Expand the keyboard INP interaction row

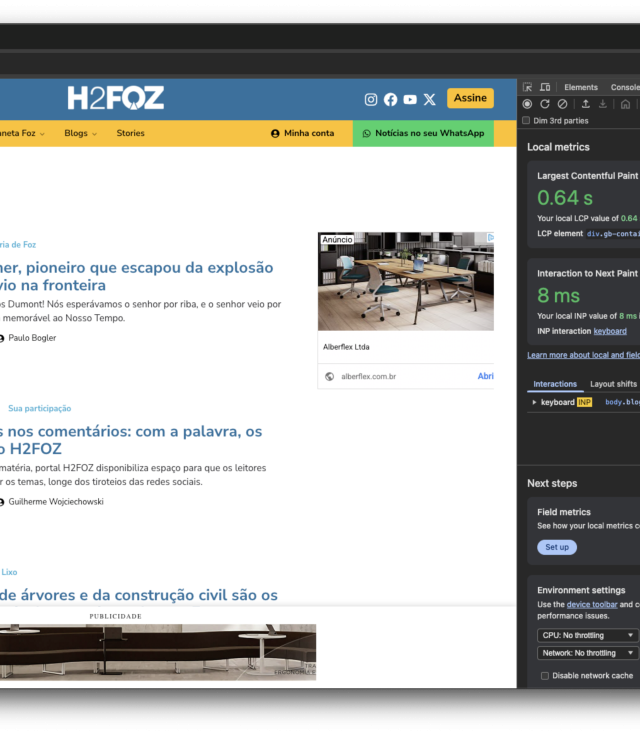tap(534, 402)
